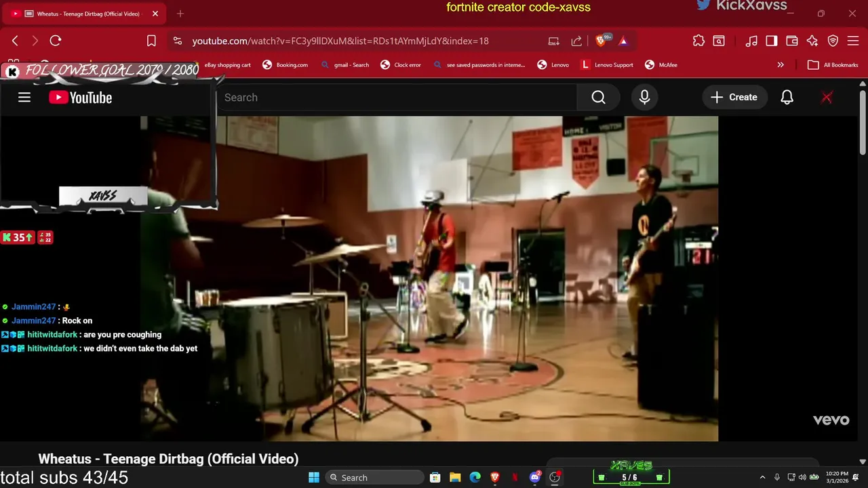This screenshot has width=868, height=488.
Task: Open the eBay shopping cart bookmark
Action: coord(228,65)
